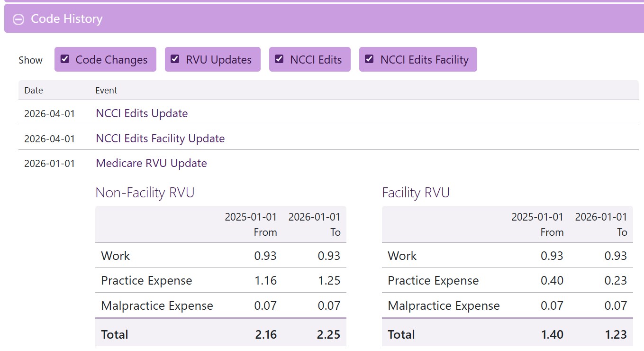Collapse the Medicare RVU Update event
Screen dimensions: 644x351
click(151, 163)
